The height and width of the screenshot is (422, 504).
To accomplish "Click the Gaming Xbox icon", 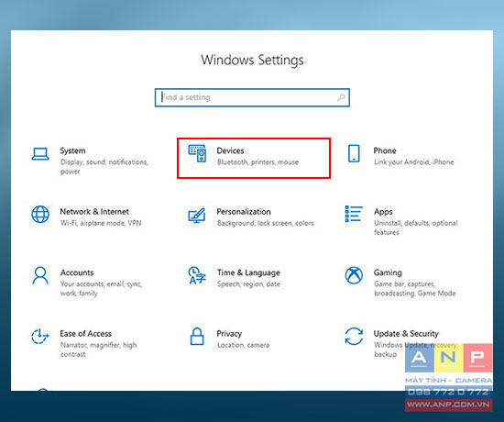I will coord(354,275).
